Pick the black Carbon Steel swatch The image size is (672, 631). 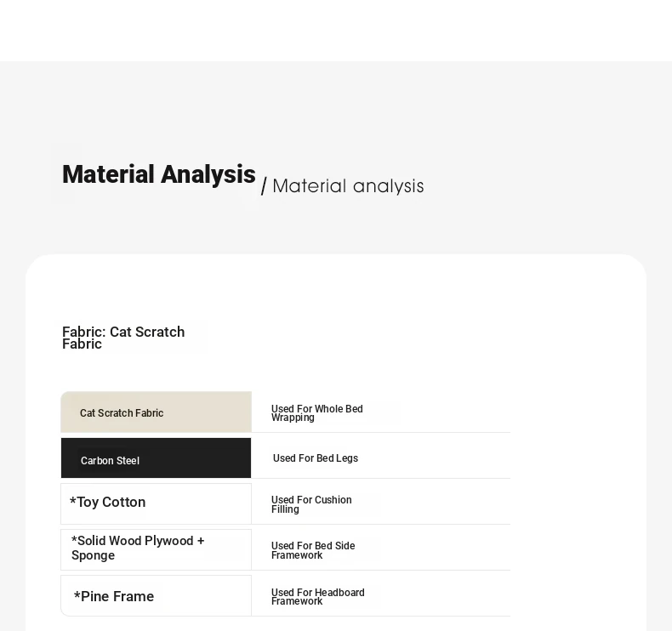coord(156,458)
